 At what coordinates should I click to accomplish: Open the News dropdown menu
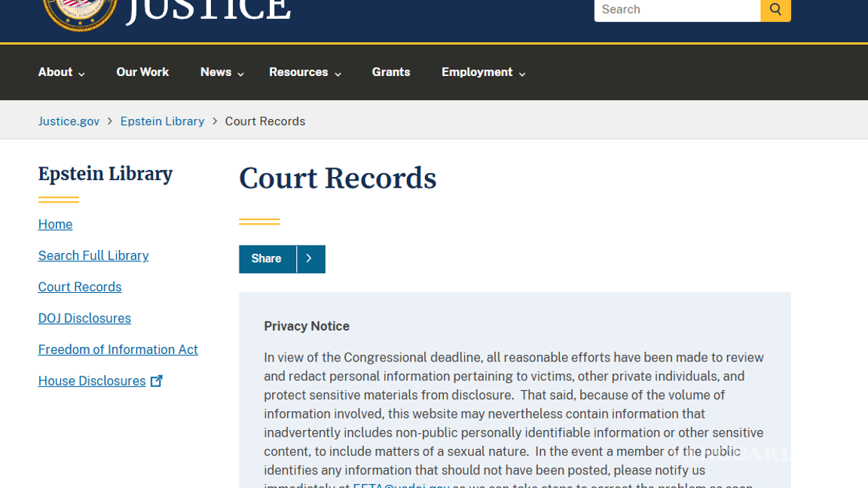(x=222, y=72)
